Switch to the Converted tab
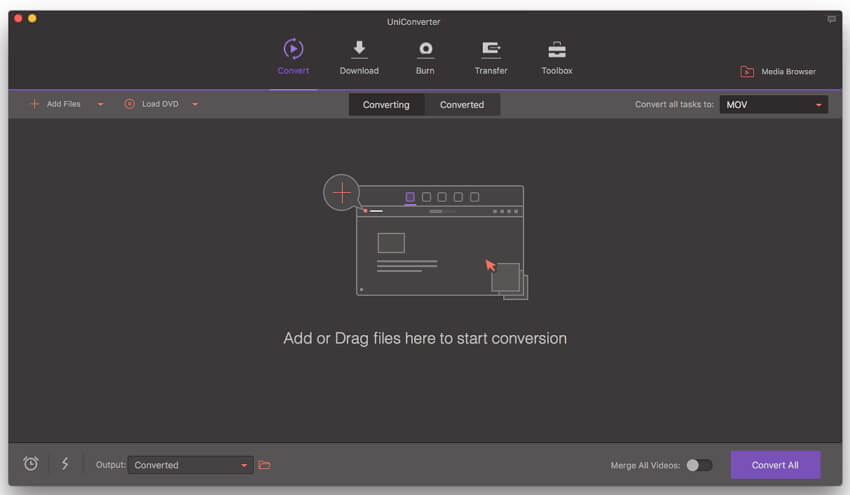Viewport: 850px width, 495px height. [462, 104]
